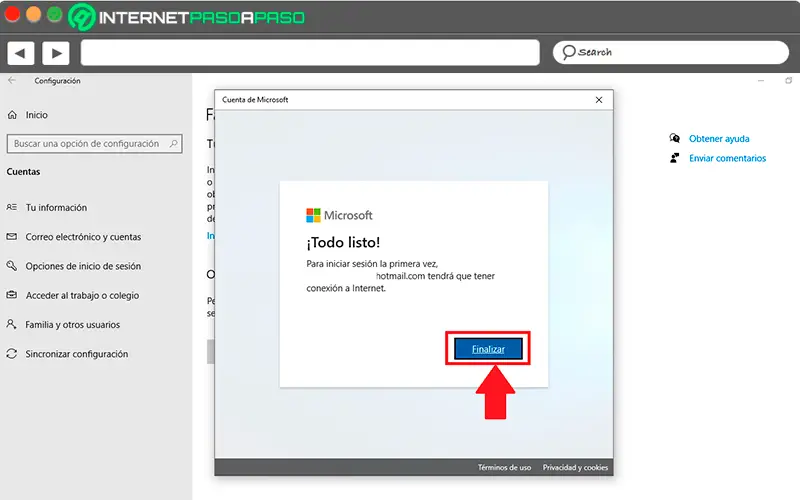Viewport: 800px width, 500px height.
Task: Click the Cuenta de Microsoft title text
Action: [x=255, y=100]
